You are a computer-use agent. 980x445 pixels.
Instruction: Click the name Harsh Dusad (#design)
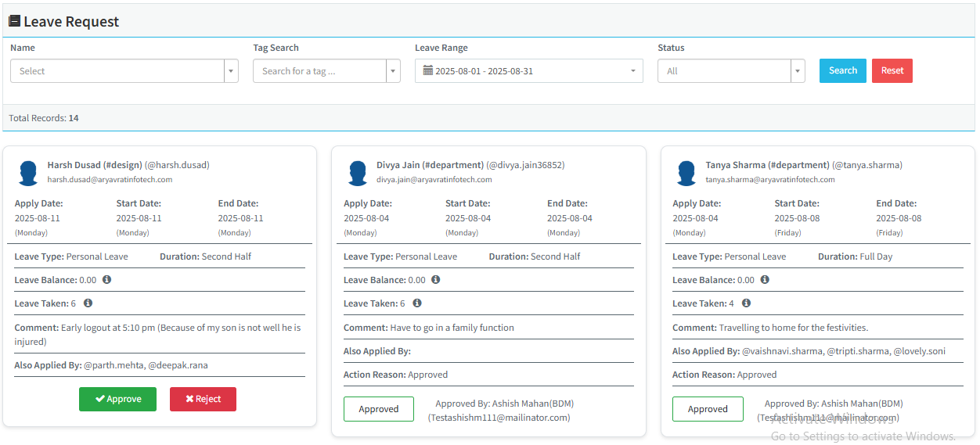pos(95,165)
